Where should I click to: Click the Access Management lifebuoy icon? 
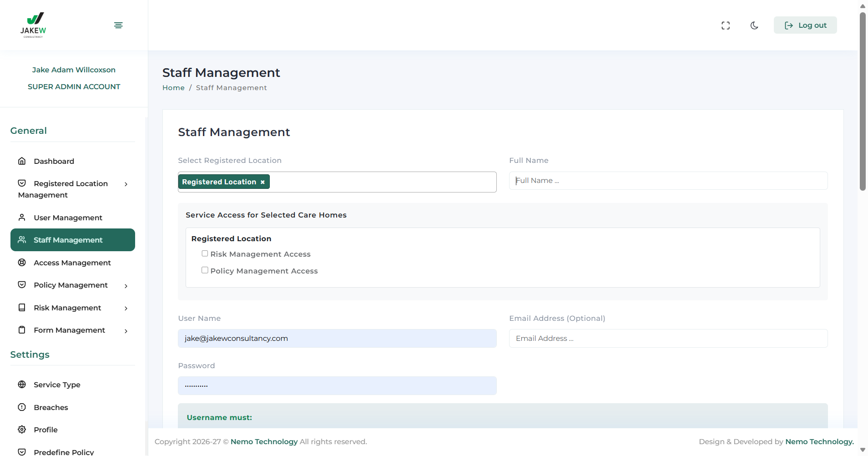click(x=22, y=263)
